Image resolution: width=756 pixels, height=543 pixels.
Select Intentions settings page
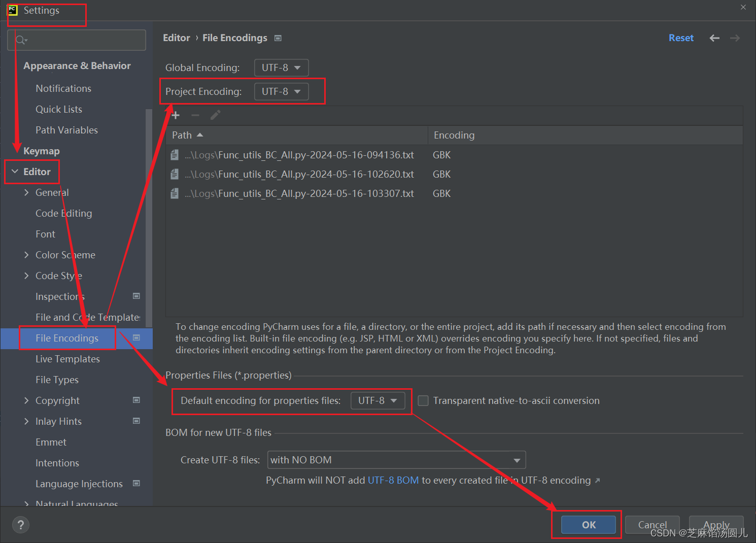[x=57, y=463]
